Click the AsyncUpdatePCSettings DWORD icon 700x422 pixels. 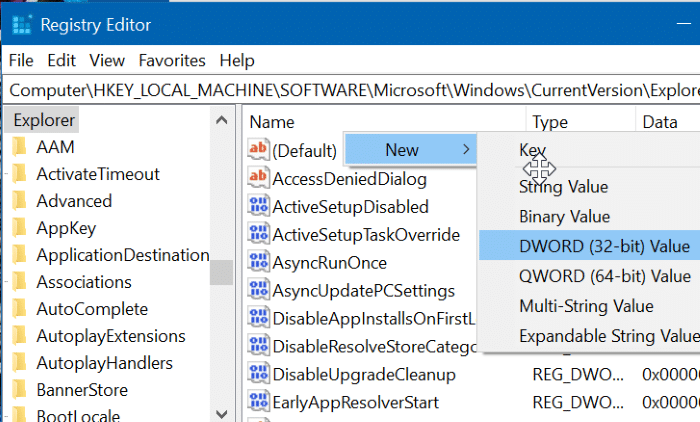258,290
